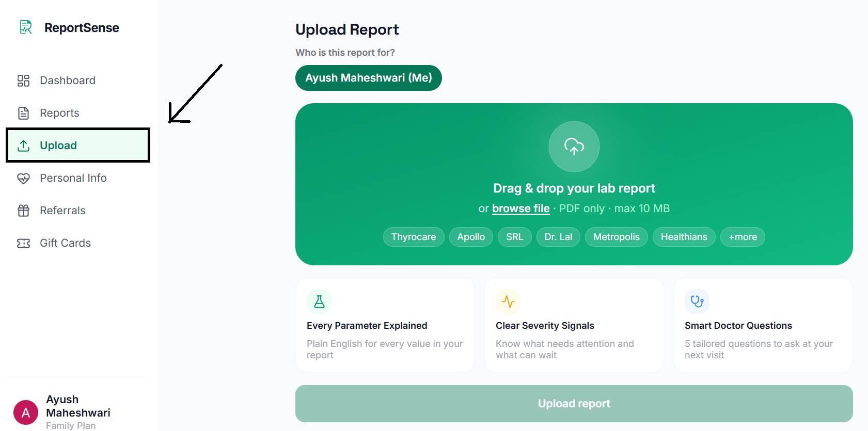Click the Family Plan label

pos(71,425)
